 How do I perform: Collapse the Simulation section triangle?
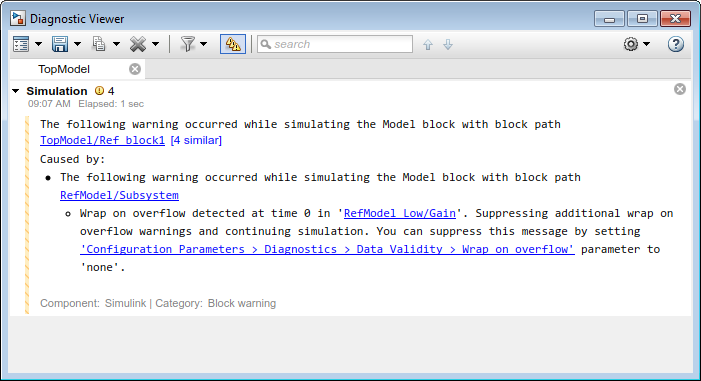click(x=16, y=91)
